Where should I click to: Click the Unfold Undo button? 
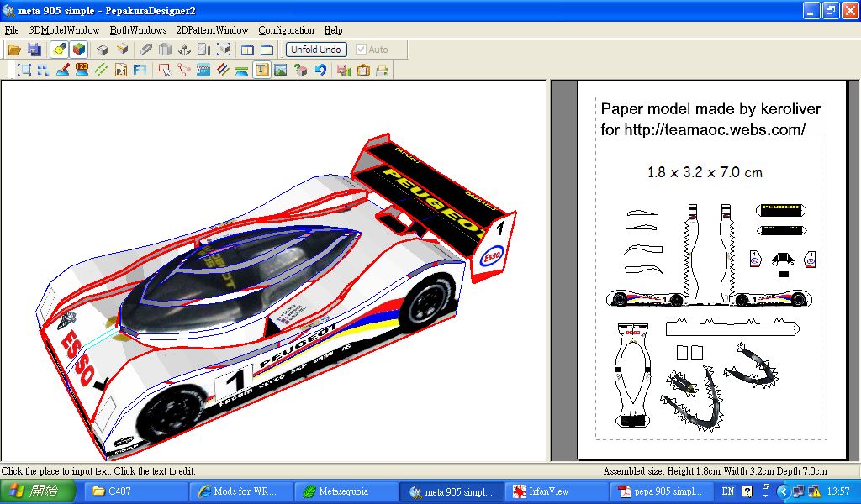316,50
